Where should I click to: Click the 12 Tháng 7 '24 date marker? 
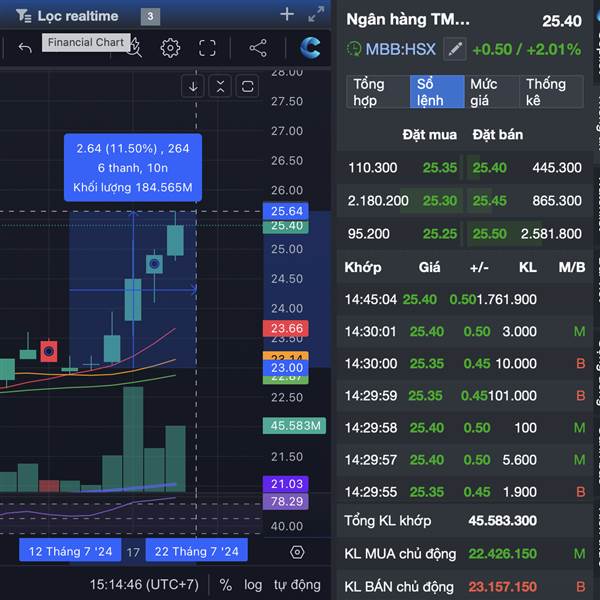(x=70, y=551)
